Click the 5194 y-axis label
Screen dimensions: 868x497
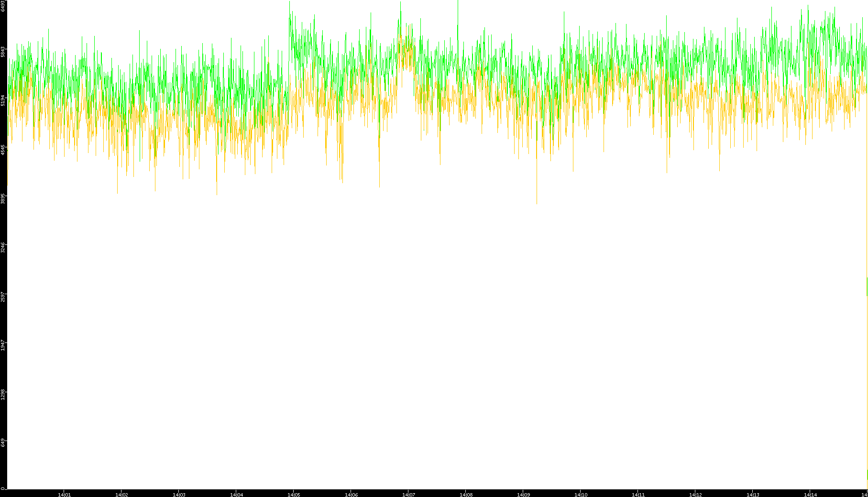[x=3, y=100]
